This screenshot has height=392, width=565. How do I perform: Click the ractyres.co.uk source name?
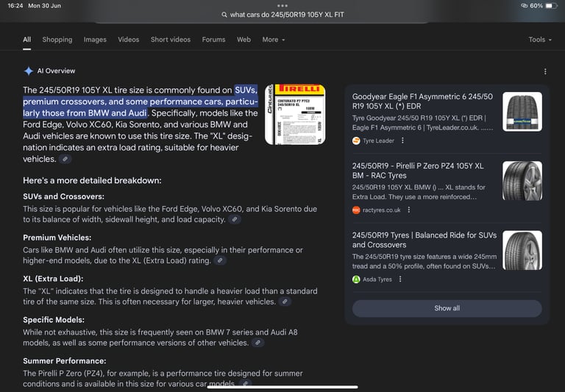click(382, 210)
